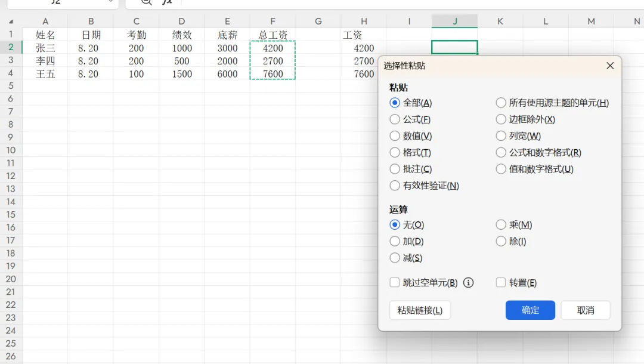Select row 10 header
Viewport: 644px width, 364px height.
click(11, 150)
